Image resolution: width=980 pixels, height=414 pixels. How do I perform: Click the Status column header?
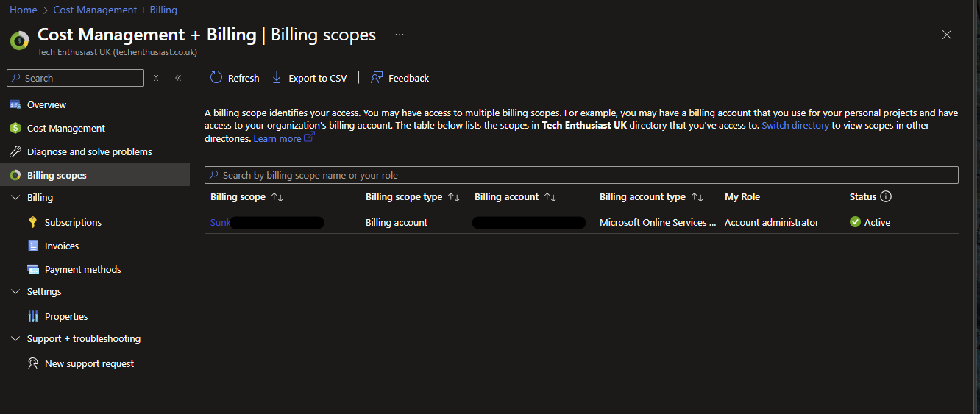click(x=863, y=197)
